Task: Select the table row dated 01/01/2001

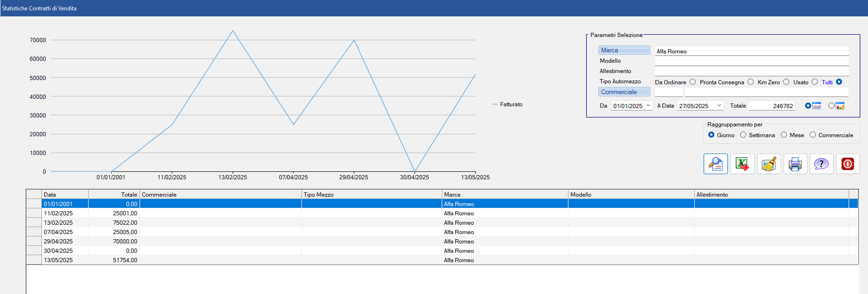Action: pos(442,204)
